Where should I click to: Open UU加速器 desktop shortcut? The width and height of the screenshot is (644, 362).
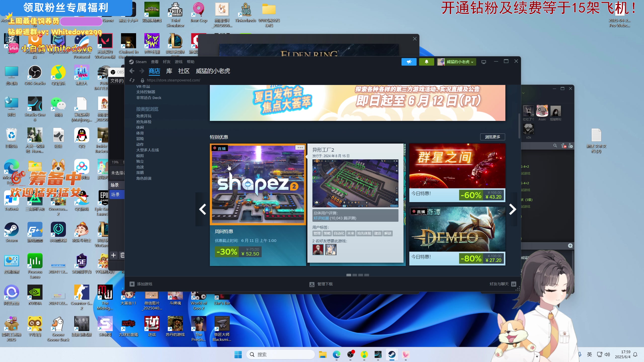[58, 233]
